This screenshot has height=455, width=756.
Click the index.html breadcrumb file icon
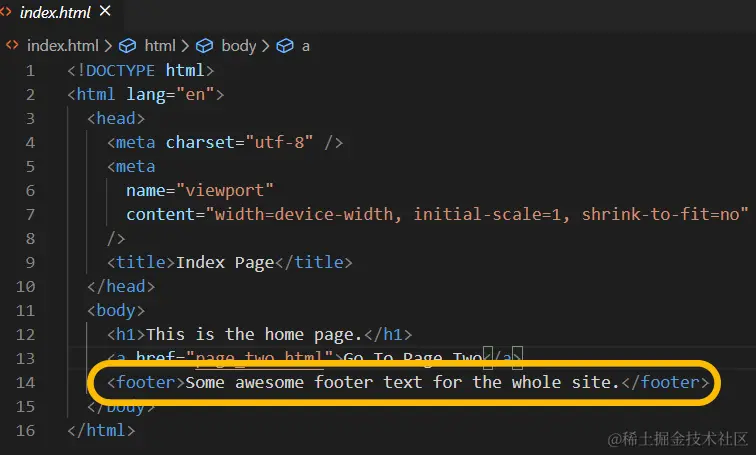(x=12, y=45)
